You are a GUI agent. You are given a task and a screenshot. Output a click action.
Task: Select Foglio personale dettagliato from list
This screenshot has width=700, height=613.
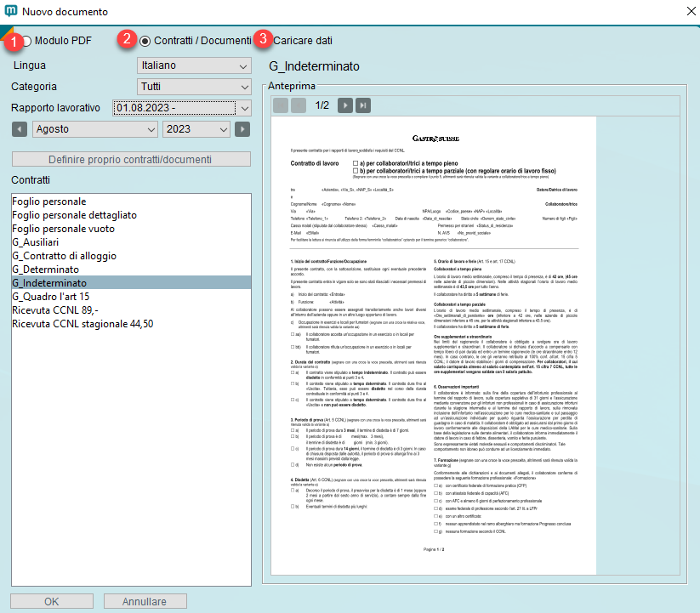pos(75,215)
